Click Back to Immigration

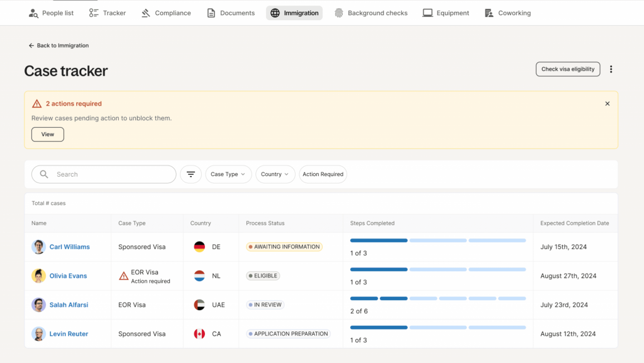58,45
